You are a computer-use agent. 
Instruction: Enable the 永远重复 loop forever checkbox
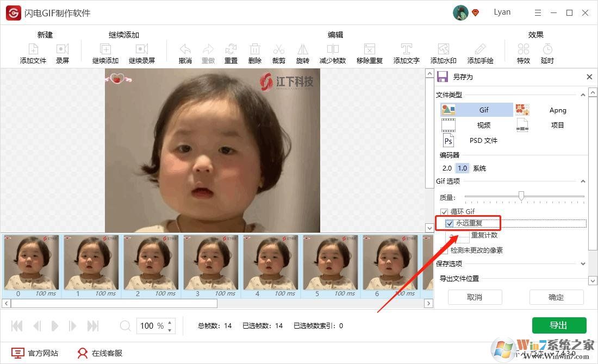point(450,223)
